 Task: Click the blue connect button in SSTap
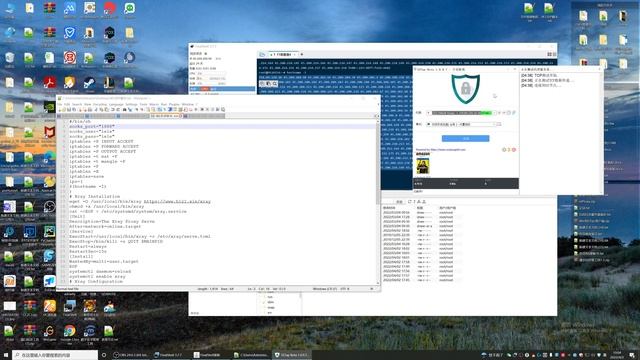coord(465,138)
